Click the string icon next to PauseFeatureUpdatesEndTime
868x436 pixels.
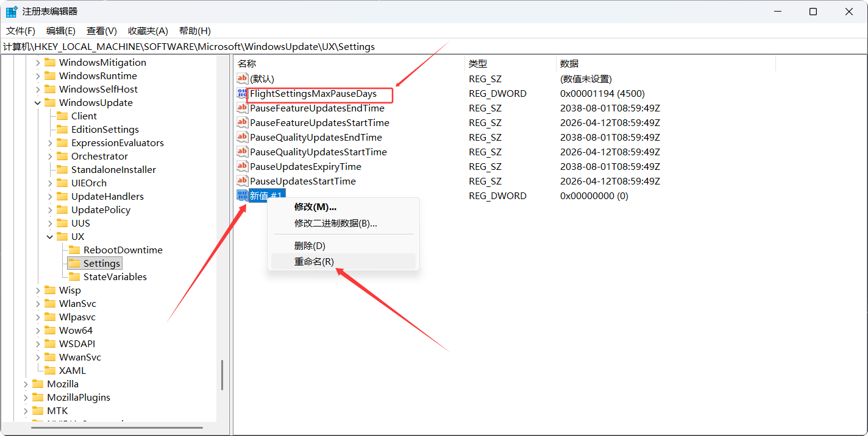click(242, 108)
